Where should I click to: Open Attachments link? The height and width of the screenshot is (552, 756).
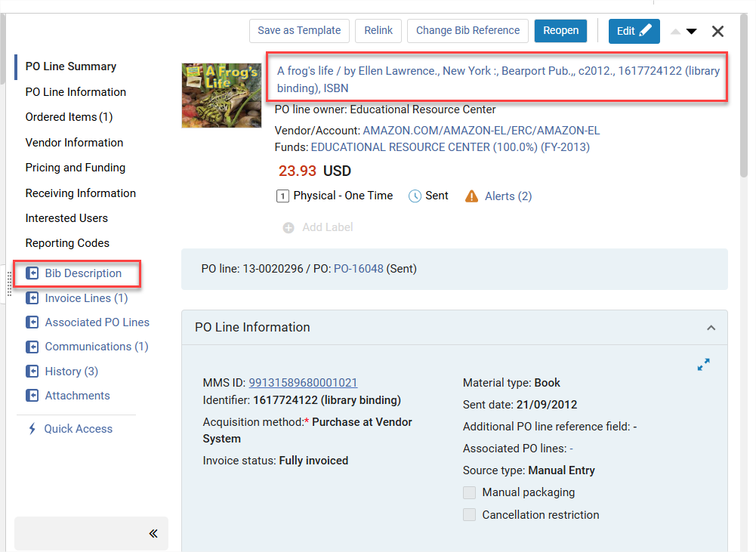77,396
